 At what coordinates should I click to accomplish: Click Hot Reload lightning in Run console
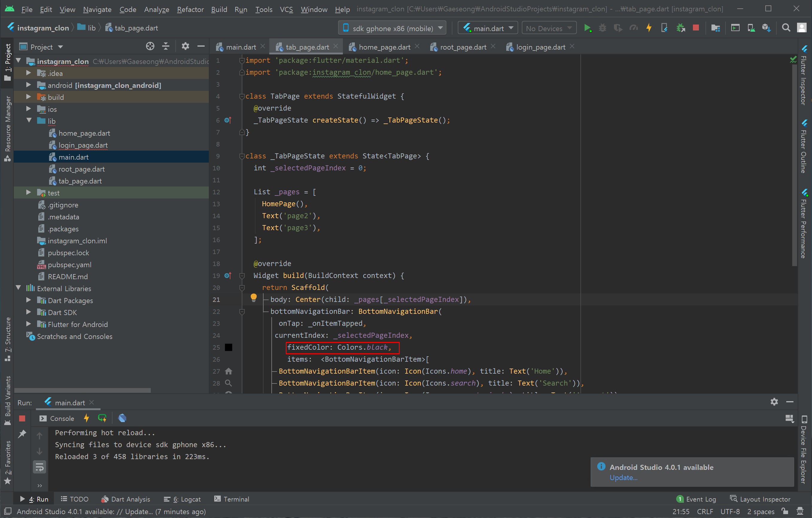(86, 418)
